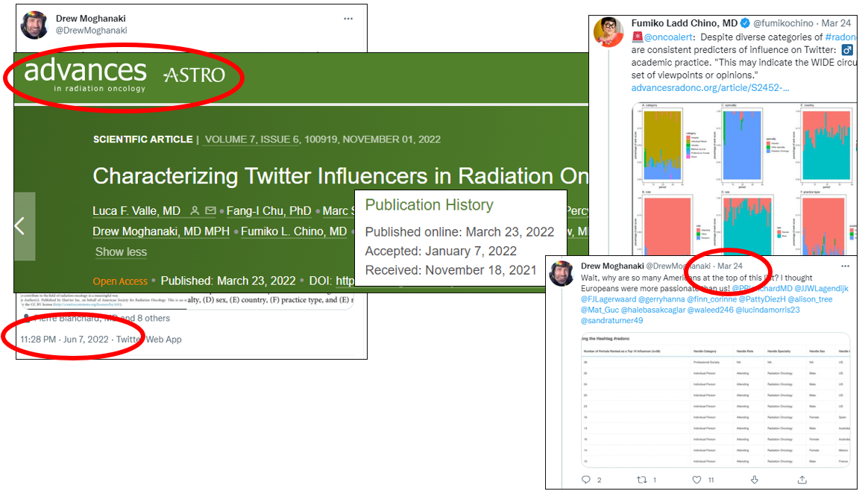
Task: Click the @oncoalert mention in Fumiko's tweet
Action: (670, 37)
